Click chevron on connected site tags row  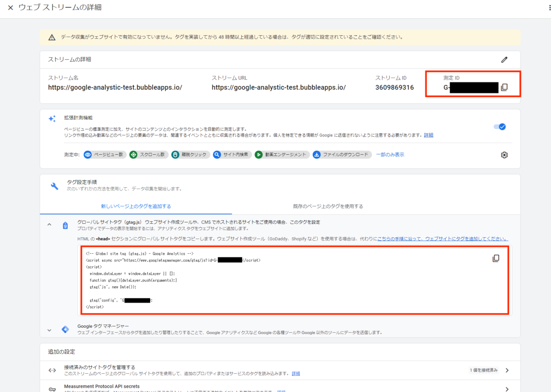[x=507, y=370]
